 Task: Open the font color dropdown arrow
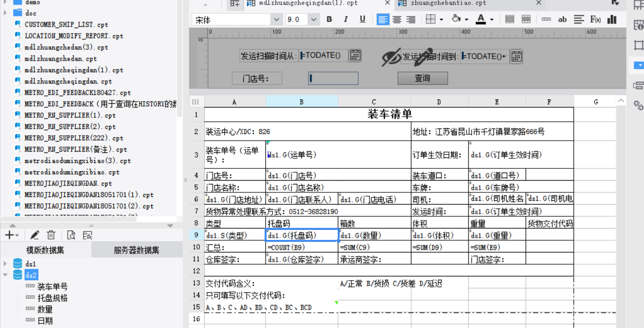coord(492,20)
